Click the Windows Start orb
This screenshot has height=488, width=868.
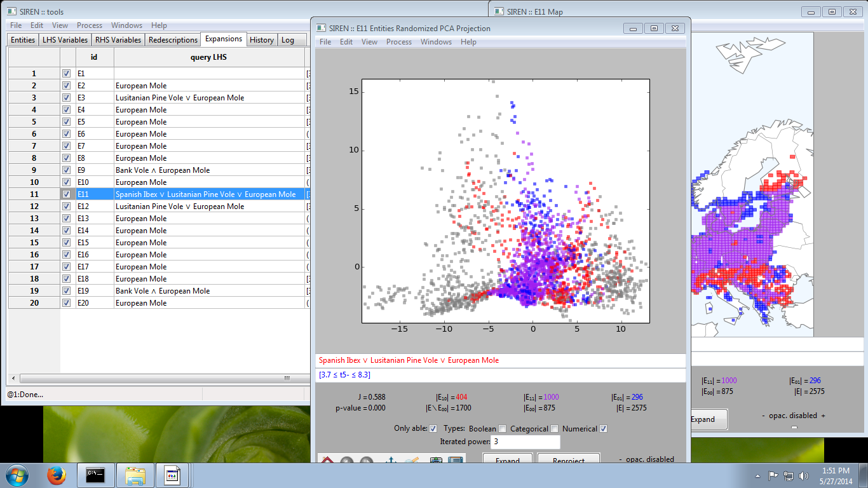point(17,475)
